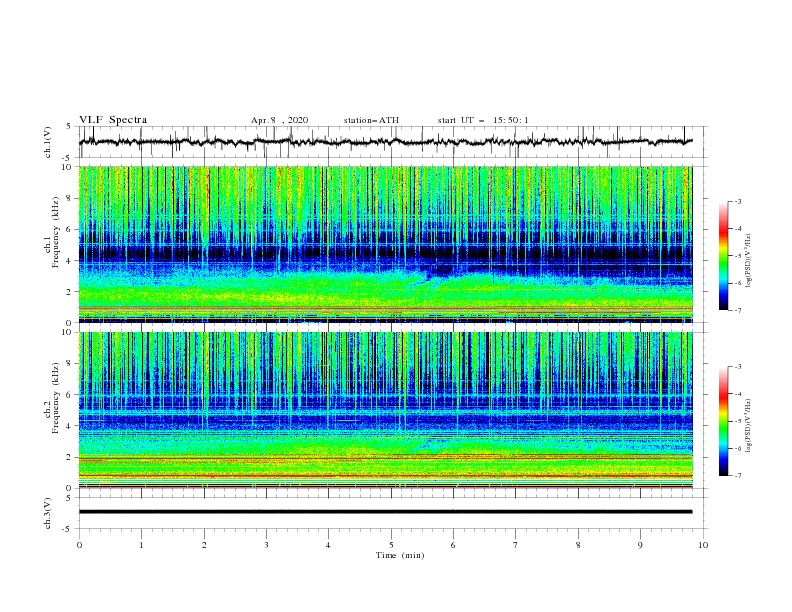
Task: Click time axis tick label "9"
Action: tap(640, 545)
